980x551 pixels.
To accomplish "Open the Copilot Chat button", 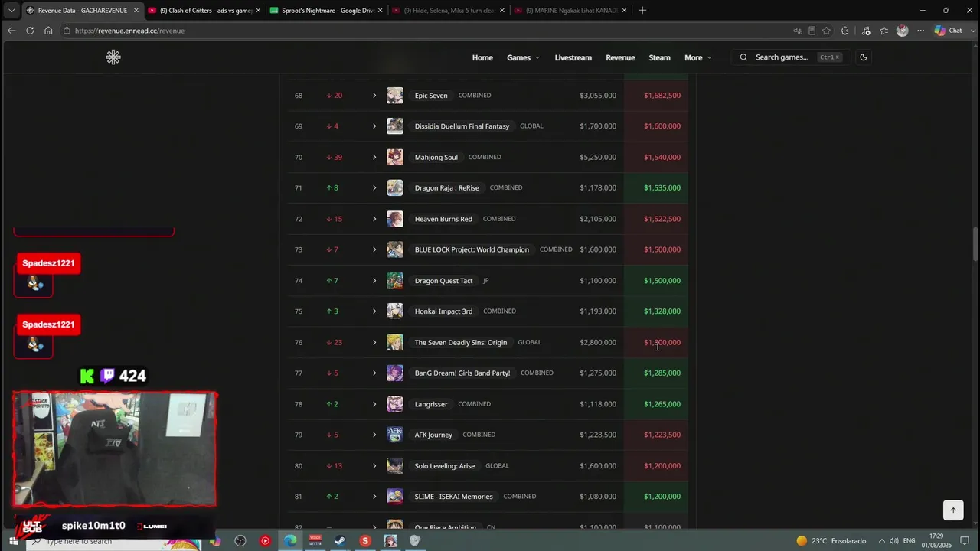I will tap(949, 31).
